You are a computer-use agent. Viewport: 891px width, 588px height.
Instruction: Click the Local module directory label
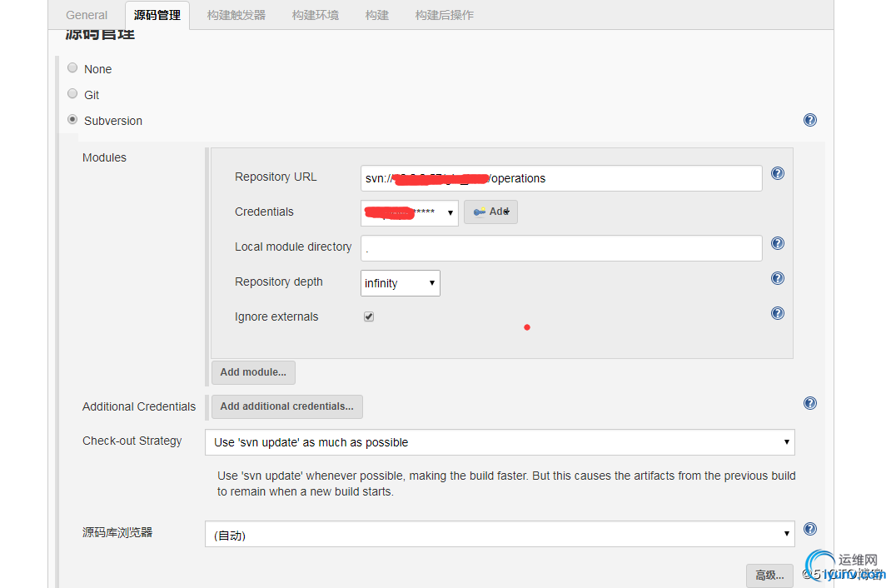pyautogui.click(x=292, y=247)
